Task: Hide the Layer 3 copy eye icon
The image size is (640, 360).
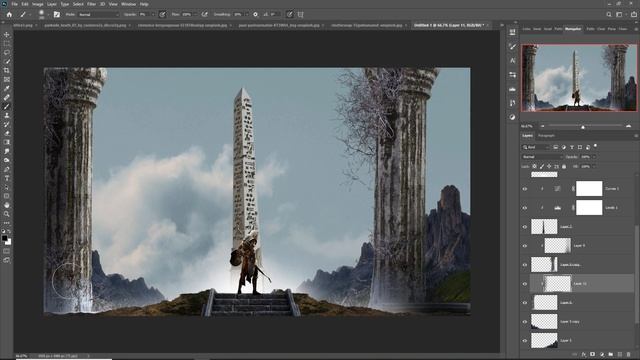Action: 525,322
